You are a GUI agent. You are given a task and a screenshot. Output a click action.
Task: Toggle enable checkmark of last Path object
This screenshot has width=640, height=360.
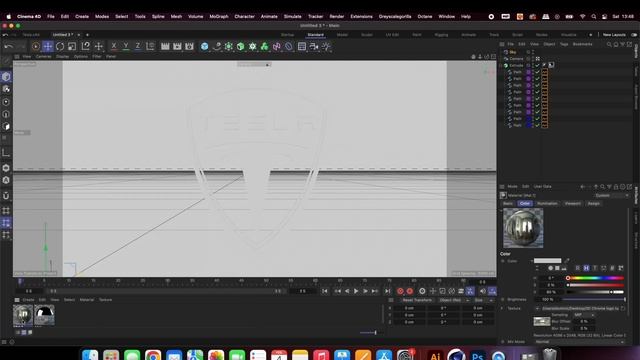[x=538, y=125]
